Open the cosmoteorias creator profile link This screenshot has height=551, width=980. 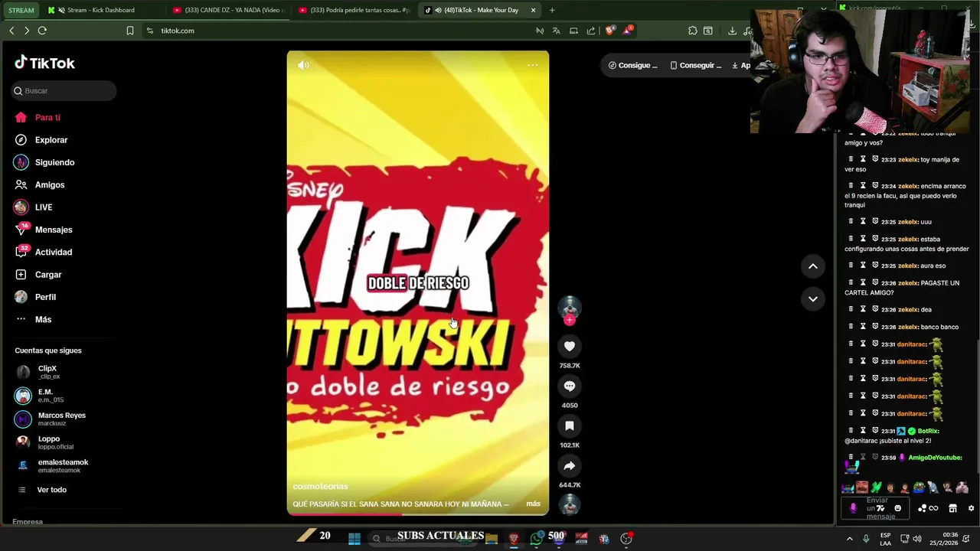[x=320, y=486]
